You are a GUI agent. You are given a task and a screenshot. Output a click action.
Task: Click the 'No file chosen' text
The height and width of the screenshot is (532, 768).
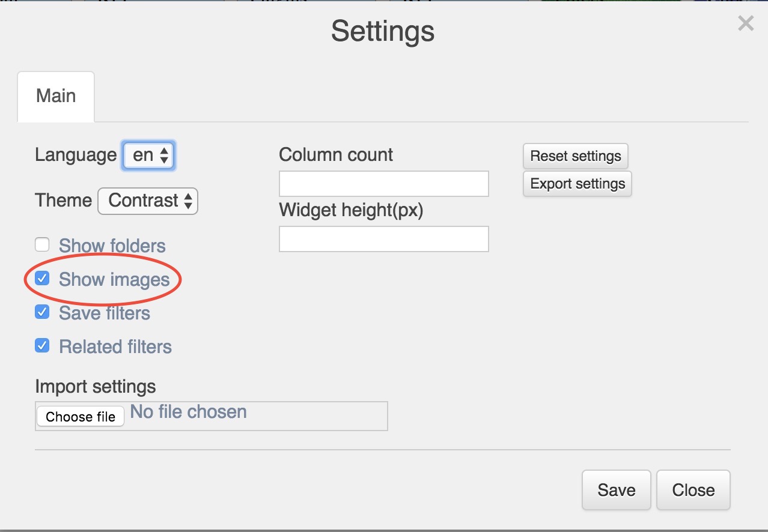tap(189, 412)
